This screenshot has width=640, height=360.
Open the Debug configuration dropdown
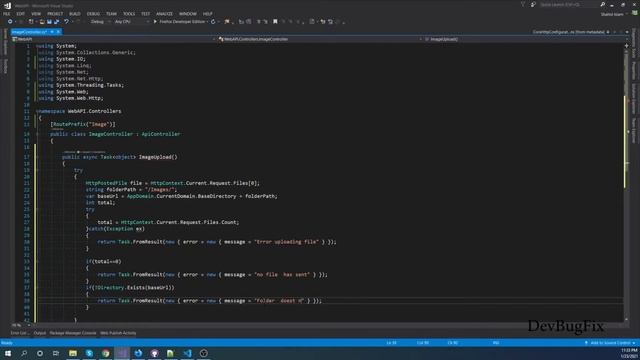[x=100, y=22]
